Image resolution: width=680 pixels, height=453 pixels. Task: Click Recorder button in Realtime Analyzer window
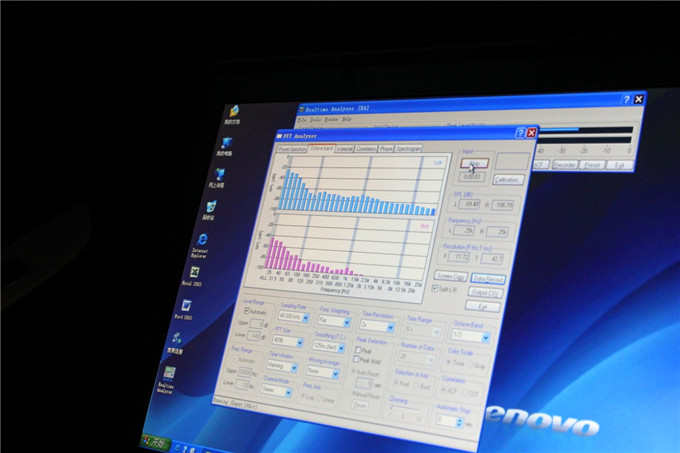[565, 165]
